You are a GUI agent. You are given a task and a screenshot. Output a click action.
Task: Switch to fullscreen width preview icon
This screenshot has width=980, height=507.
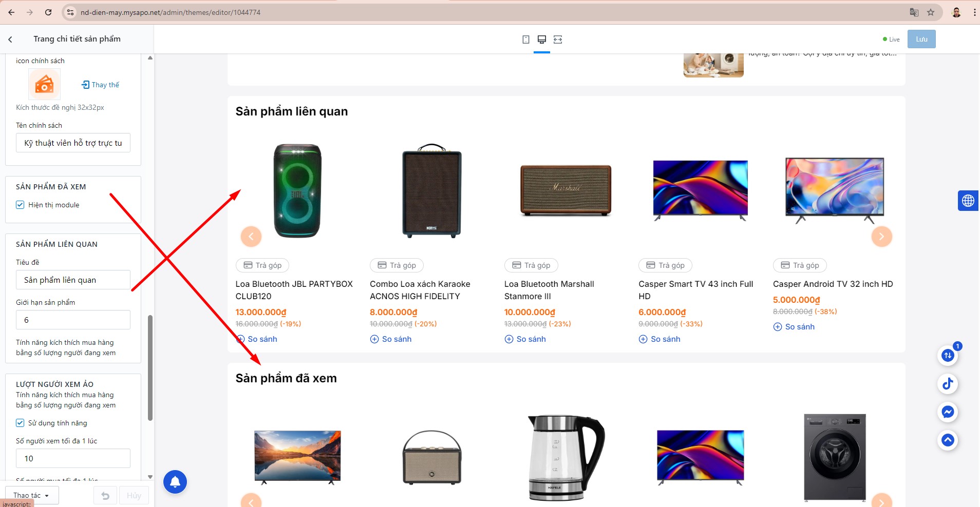[558, 40]
